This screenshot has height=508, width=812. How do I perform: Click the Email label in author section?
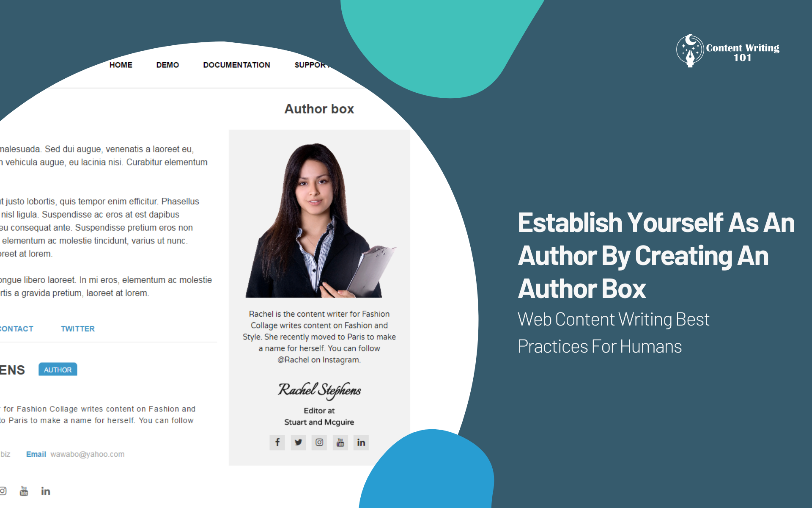click(32, 454)
